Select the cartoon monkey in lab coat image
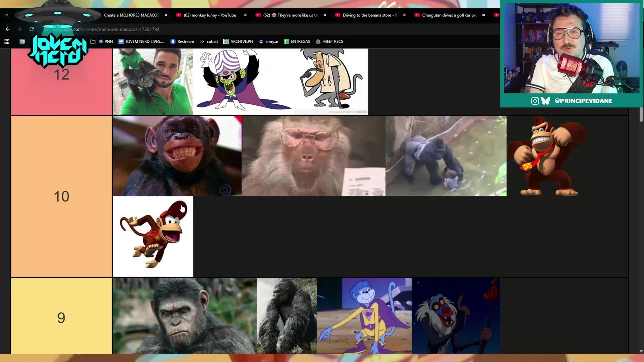644x362 pixels. (x=331, y=81)
